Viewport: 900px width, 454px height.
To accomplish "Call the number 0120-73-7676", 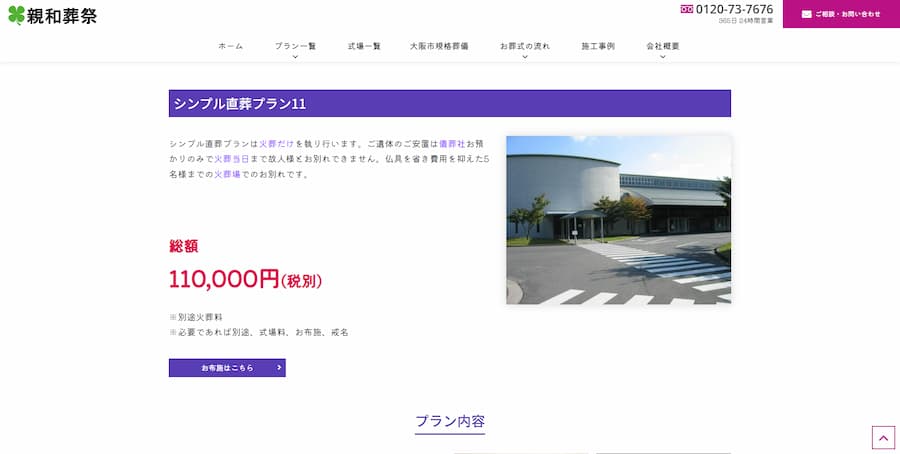I will point(734,9).
